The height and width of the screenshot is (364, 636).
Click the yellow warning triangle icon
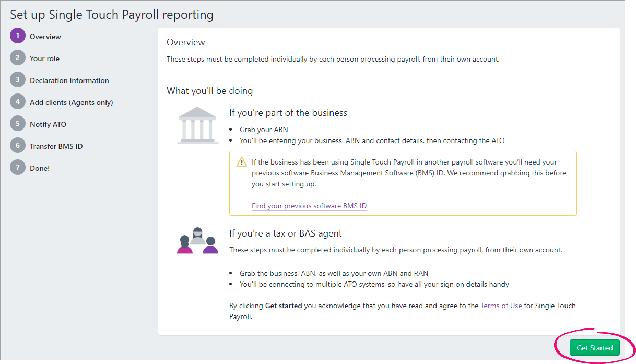click(241, 162)
